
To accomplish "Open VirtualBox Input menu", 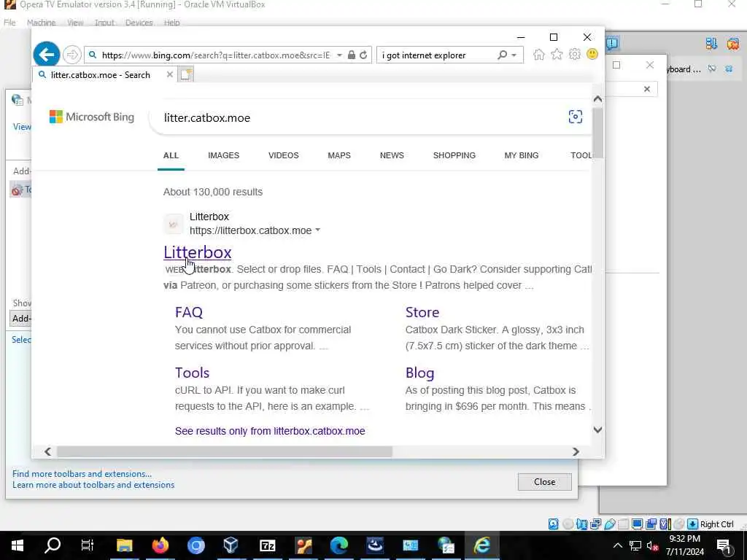I will [104, 23].
